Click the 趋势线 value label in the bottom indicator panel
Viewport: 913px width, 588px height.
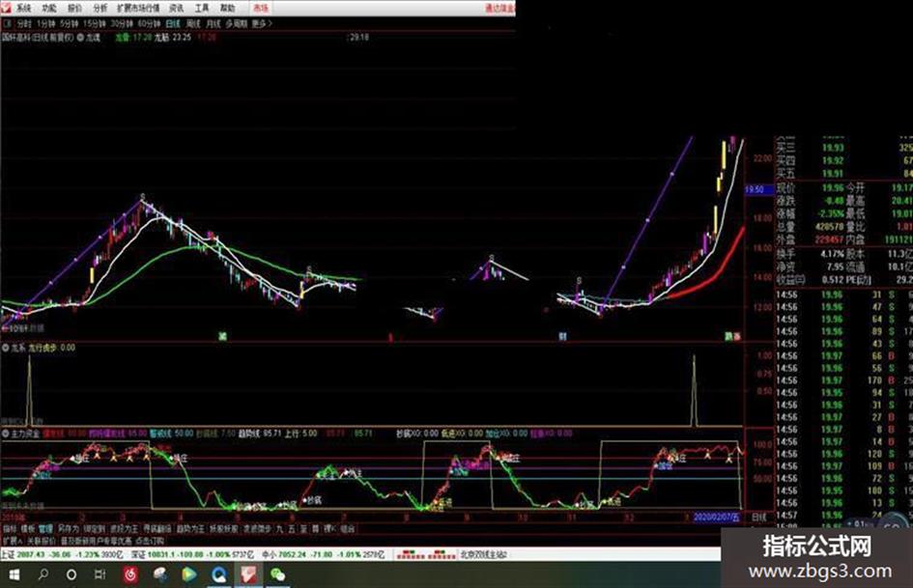pos(260,434)
